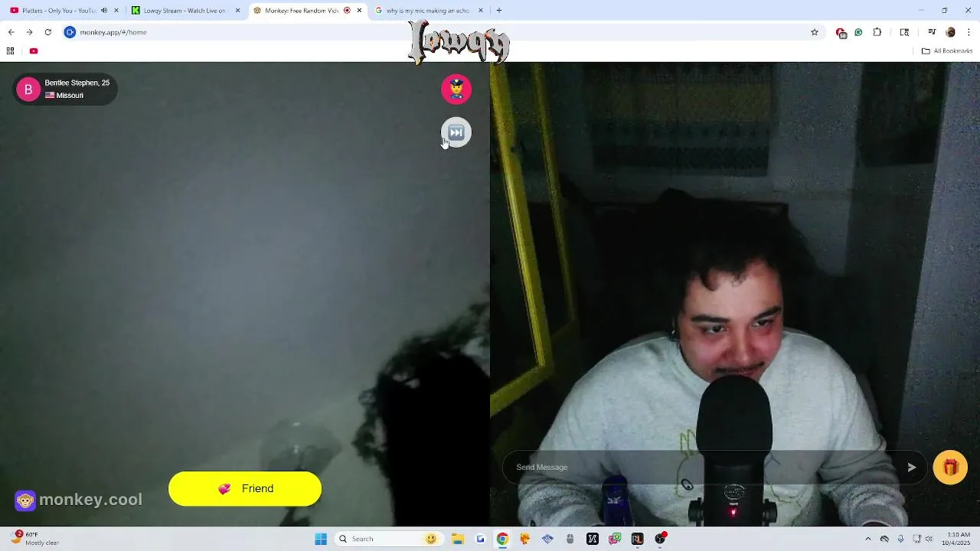980x551 pixels.
Task: Switch to the Lowqy Stream tab
Action: pos(184,11)
